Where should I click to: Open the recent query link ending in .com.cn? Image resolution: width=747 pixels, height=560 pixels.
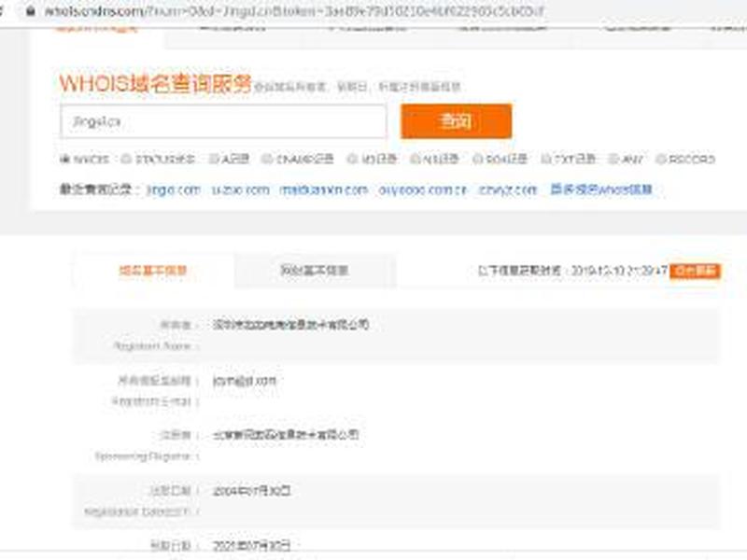423,189
